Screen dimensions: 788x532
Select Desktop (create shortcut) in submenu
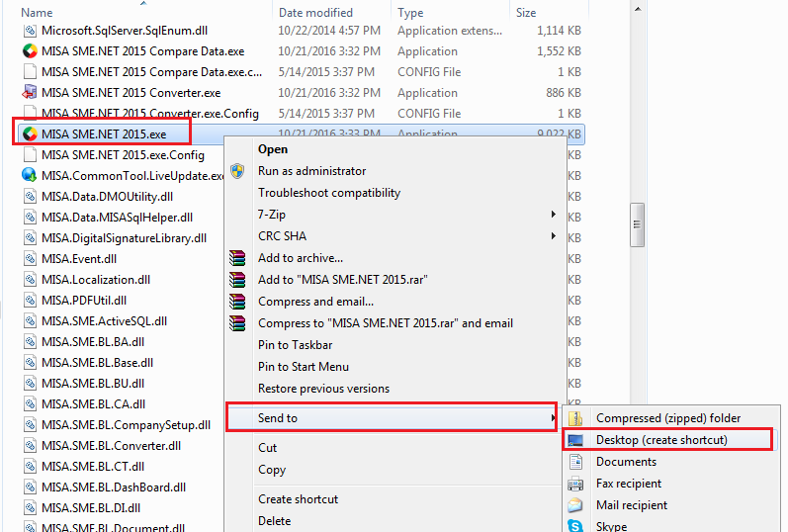[661, 440]
